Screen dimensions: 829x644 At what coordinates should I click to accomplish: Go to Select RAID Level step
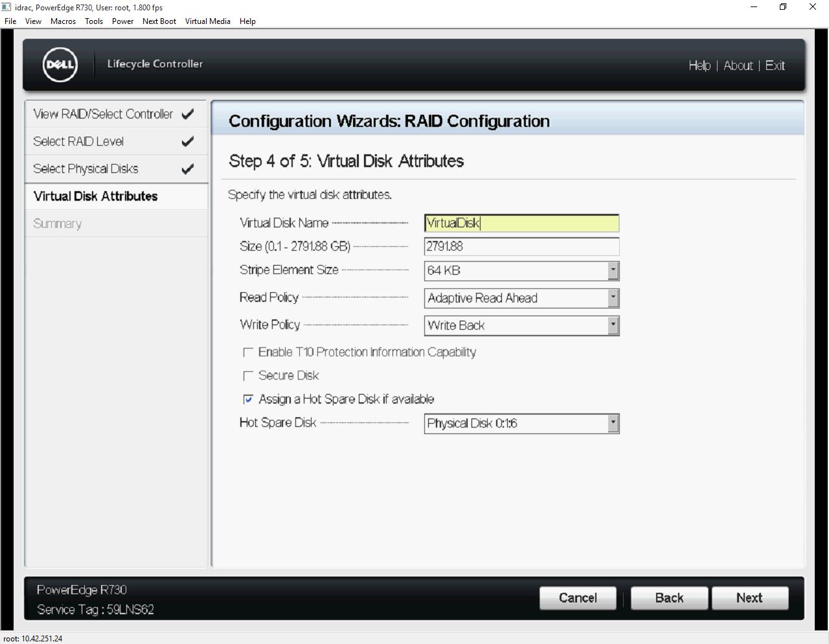(x=116, y=141)
